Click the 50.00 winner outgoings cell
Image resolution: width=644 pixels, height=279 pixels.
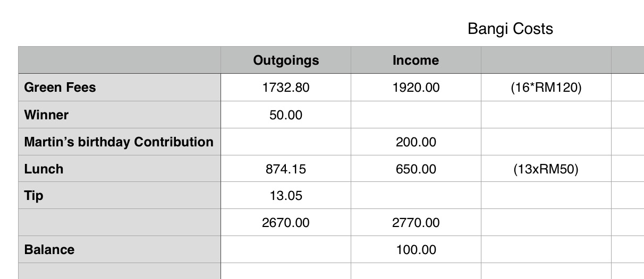[x=286, y=115]
